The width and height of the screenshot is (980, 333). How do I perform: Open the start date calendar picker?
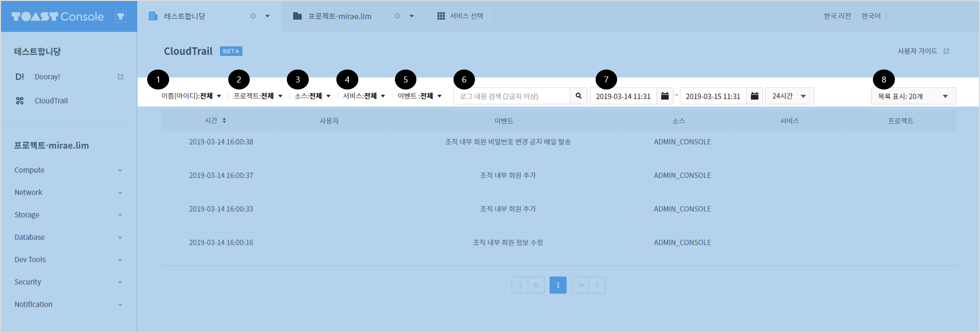click(665, 96)
